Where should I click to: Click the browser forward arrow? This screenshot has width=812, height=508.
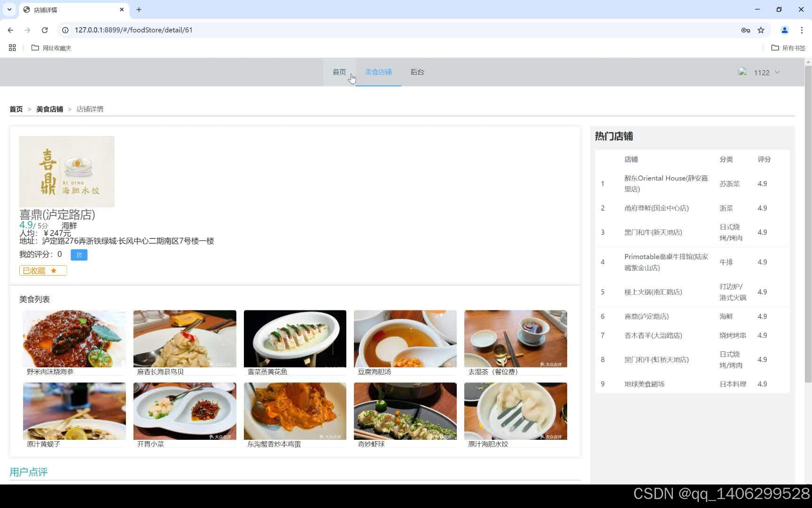tap(27, 30)
